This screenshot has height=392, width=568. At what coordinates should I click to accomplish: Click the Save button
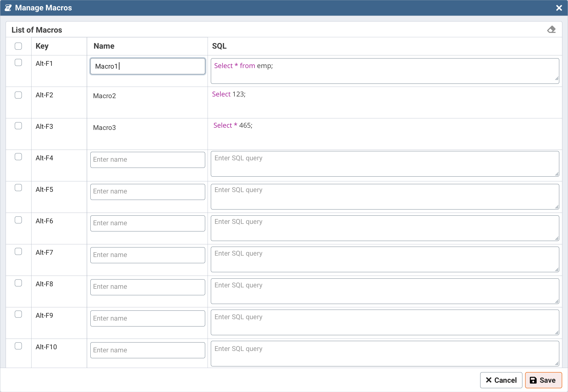tap(543, 380)
